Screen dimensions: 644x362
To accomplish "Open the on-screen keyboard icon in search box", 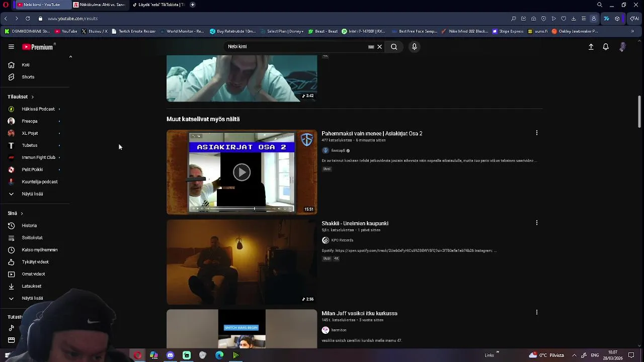I will click(x=371, y=47).
